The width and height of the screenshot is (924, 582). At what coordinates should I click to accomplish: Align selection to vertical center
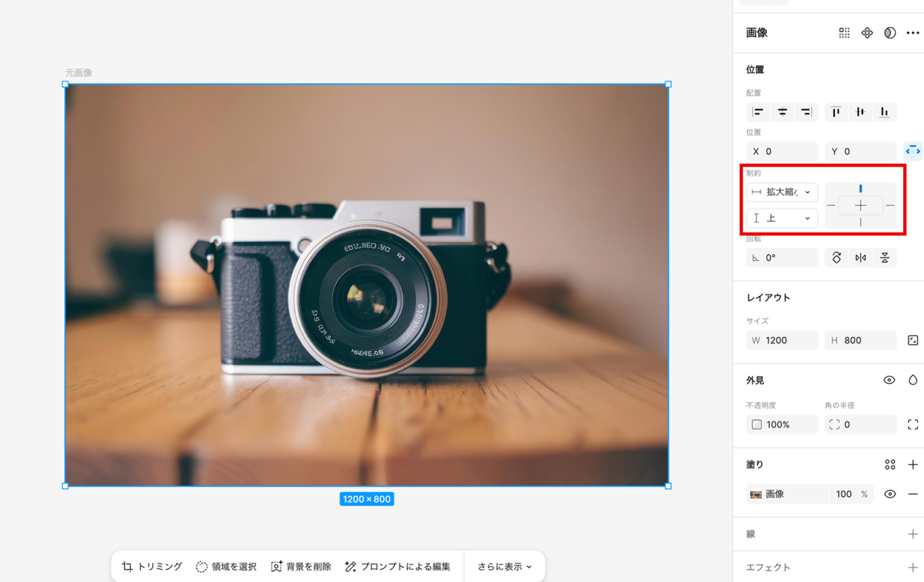[860, 112]
